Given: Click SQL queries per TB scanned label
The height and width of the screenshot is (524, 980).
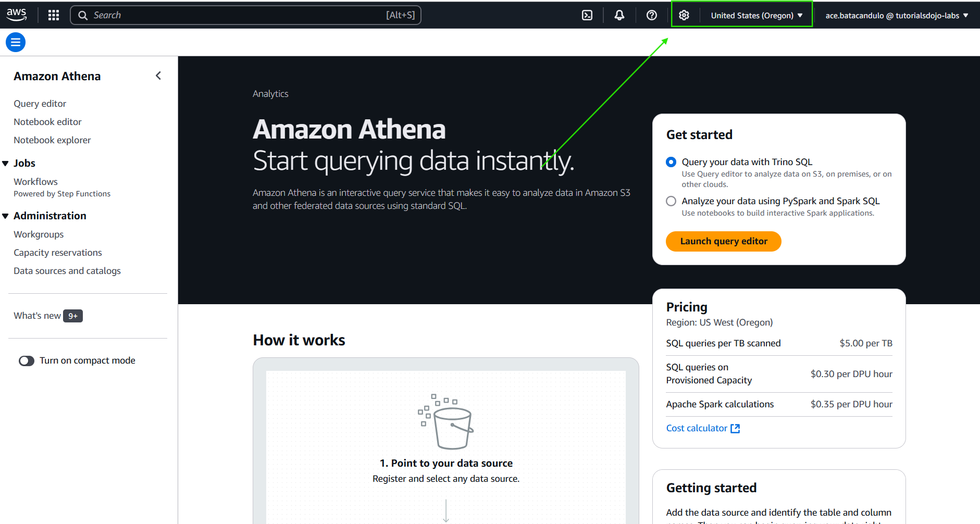Looking at the screenshot, I should pyautogui.click(x=723, y=343).
